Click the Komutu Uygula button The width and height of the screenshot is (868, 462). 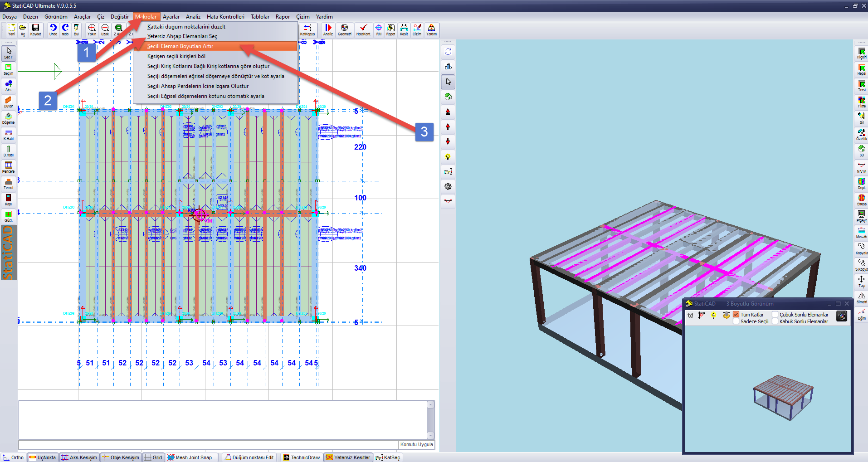416,444
